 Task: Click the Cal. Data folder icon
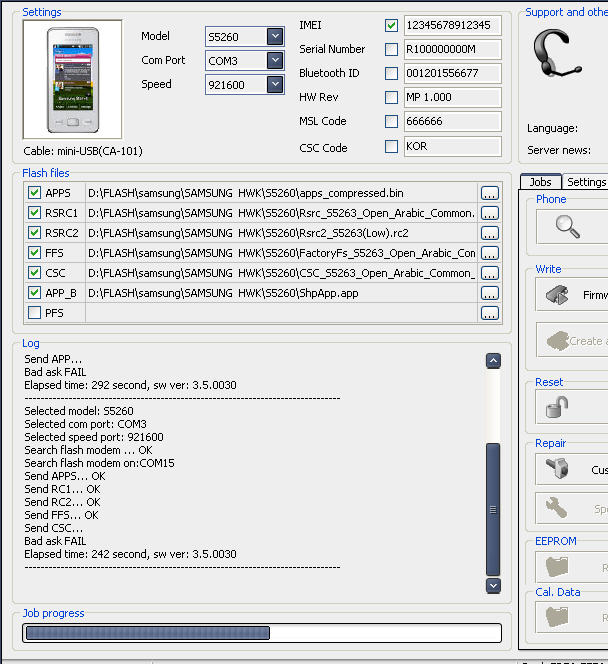click(x=557, y=616)
